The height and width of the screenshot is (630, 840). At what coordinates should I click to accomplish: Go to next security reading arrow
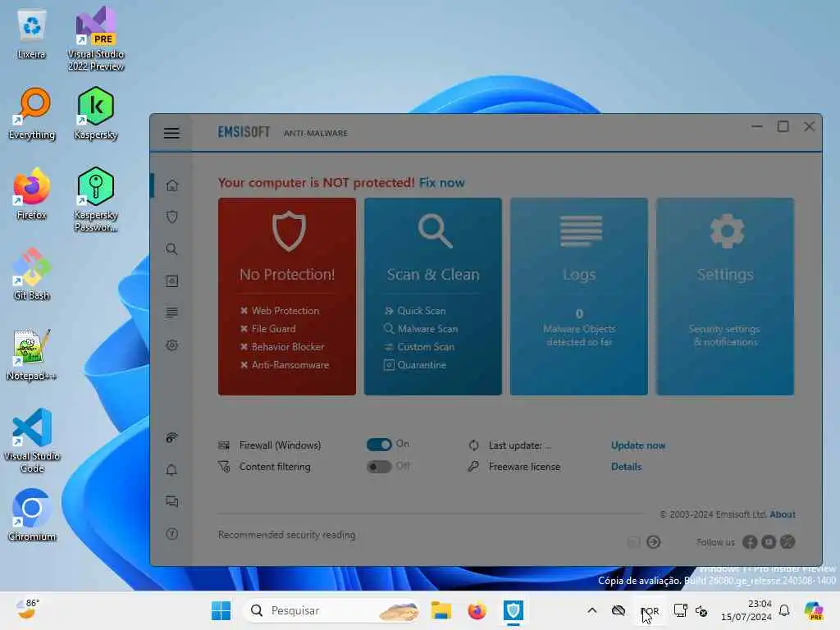coord(653,542)
